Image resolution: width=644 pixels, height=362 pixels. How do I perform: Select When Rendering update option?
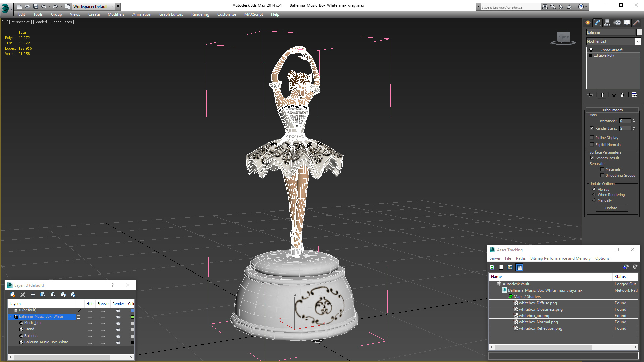pos(594,195)
